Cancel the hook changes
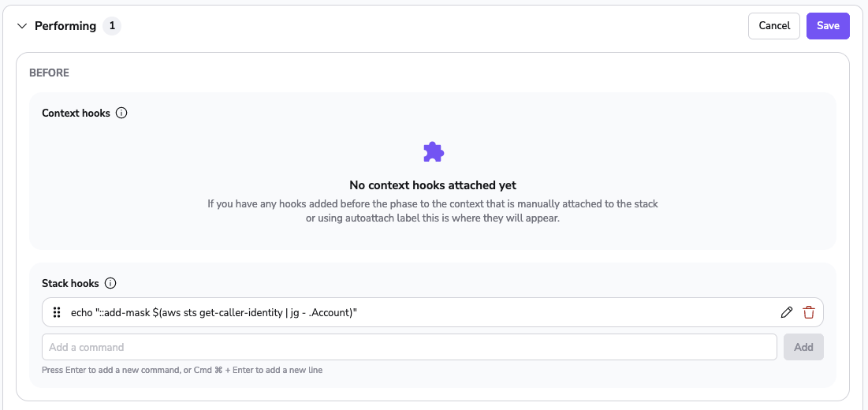The height and width of the screenshot is (410, 868). point(774,26)
